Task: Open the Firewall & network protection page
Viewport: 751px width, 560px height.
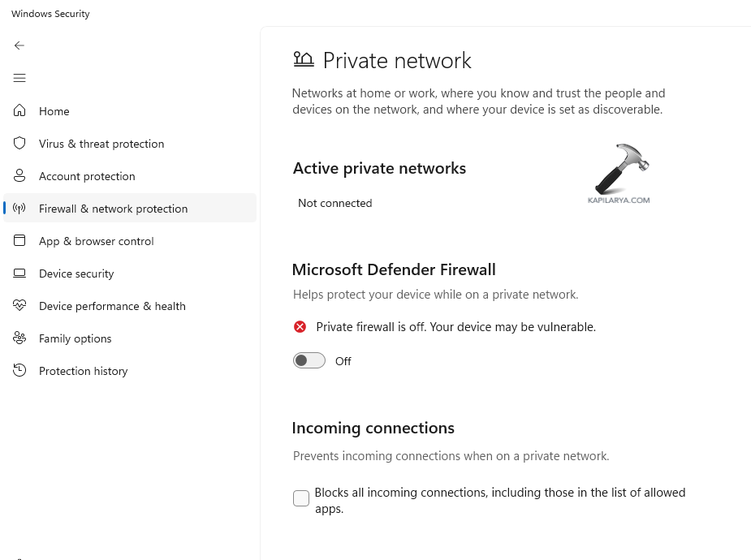Action: (113, 209)
